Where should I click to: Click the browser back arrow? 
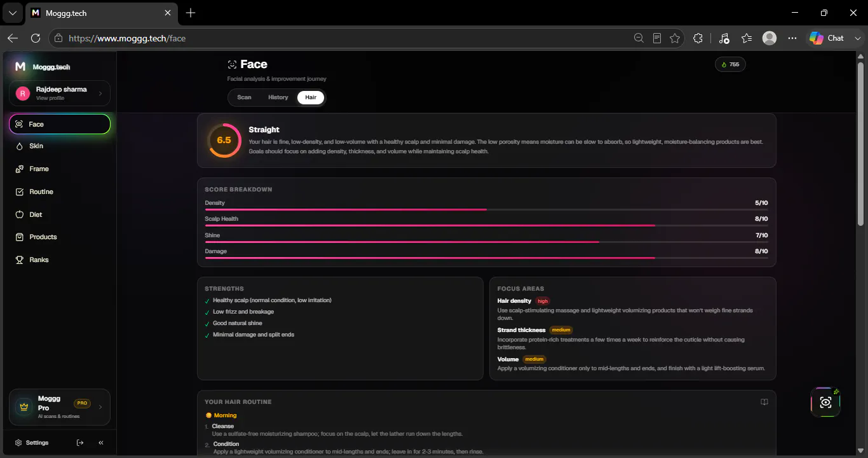pyautogui.click(x=13, y=38)
